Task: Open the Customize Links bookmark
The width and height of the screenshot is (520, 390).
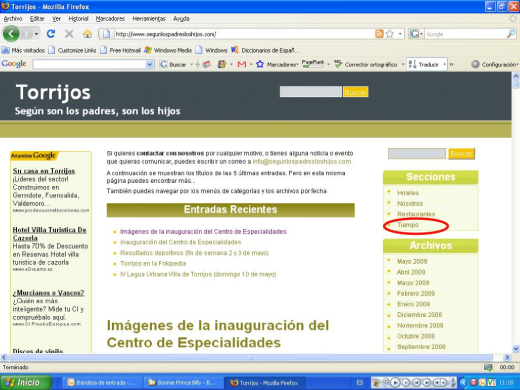Action: [72, 50]
